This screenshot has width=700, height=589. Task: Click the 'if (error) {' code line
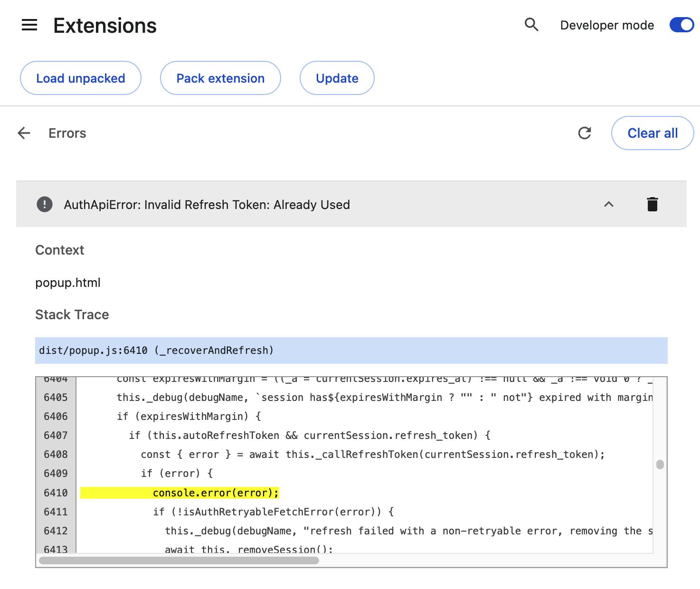pos(177,474)
